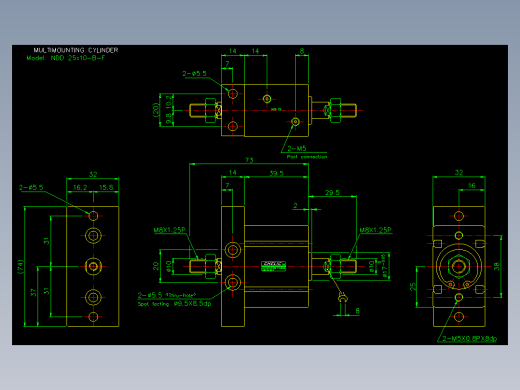Click the 29.5 rod length dimension

[x=332, y=193]
